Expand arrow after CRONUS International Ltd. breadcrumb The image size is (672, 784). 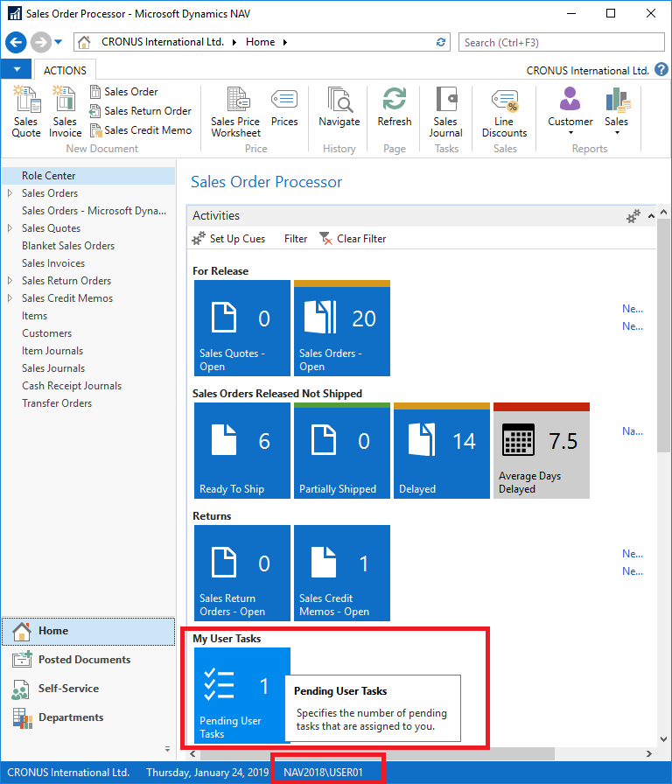pyautogui.click(x=234, y=43)
